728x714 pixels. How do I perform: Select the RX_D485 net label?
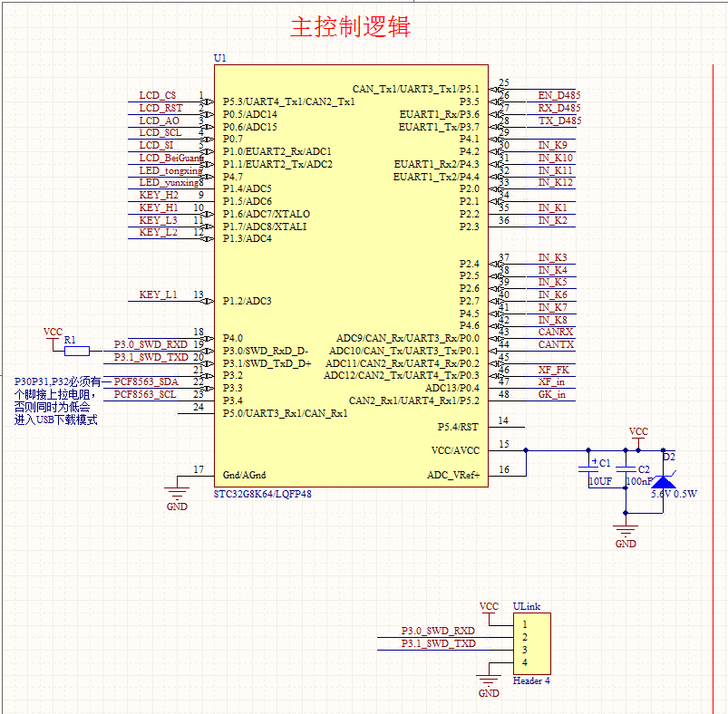click(559, 108)
